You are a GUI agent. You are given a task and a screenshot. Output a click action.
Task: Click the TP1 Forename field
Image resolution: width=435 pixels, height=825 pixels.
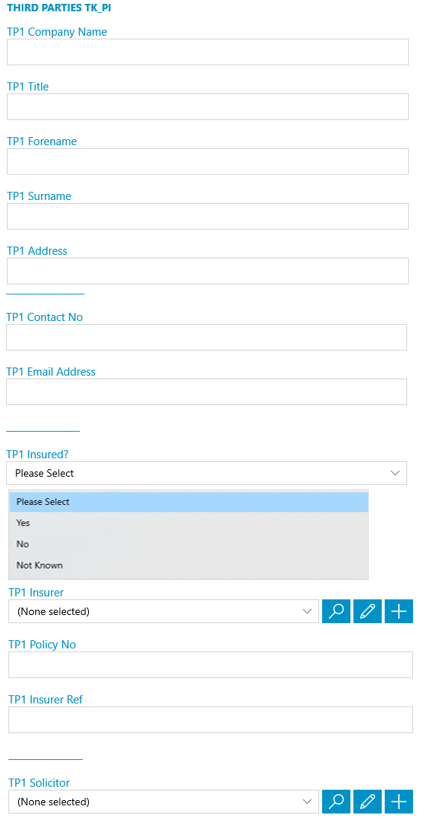(x=208, y=162)
